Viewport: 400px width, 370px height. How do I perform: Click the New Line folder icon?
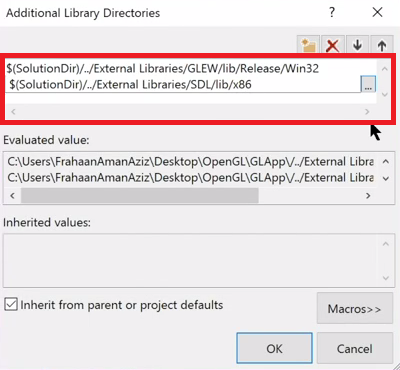[308, 45]
